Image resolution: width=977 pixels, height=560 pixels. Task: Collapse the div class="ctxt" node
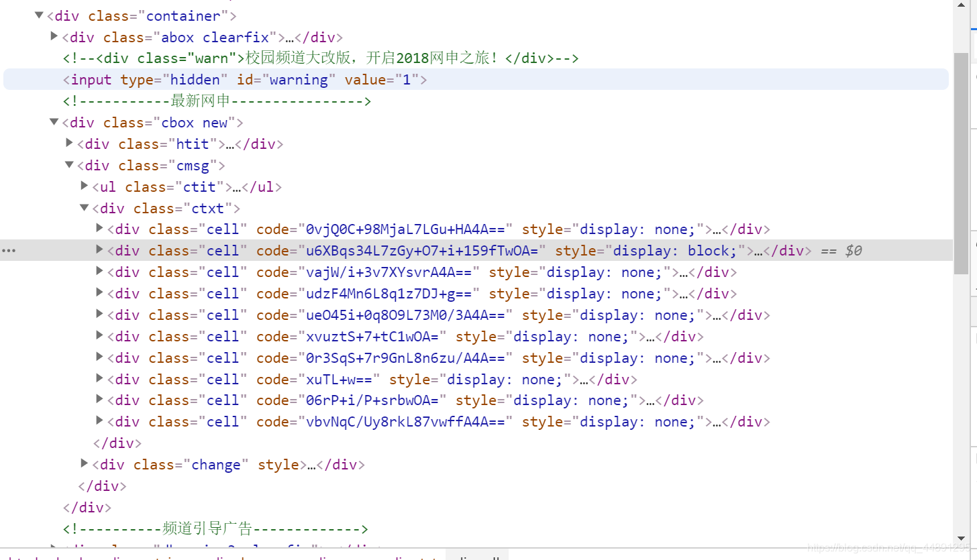(85, 207)
